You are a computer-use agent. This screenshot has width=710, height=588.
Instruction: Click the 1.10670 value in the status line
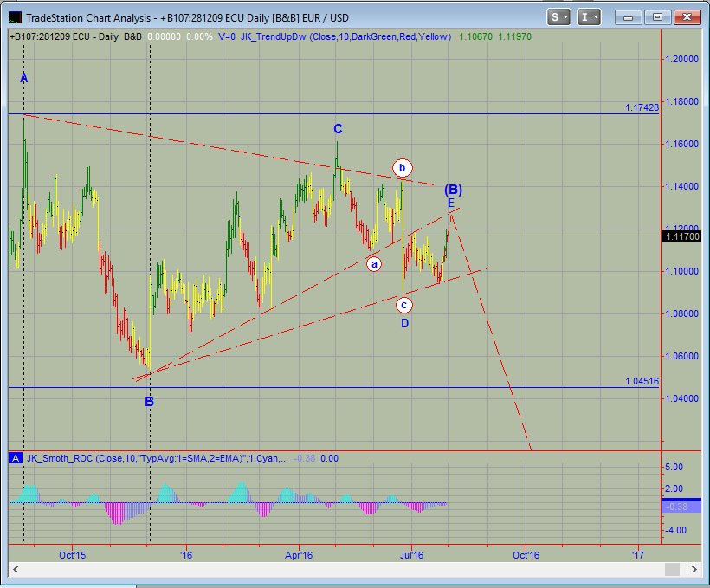[x=476, y=36]
